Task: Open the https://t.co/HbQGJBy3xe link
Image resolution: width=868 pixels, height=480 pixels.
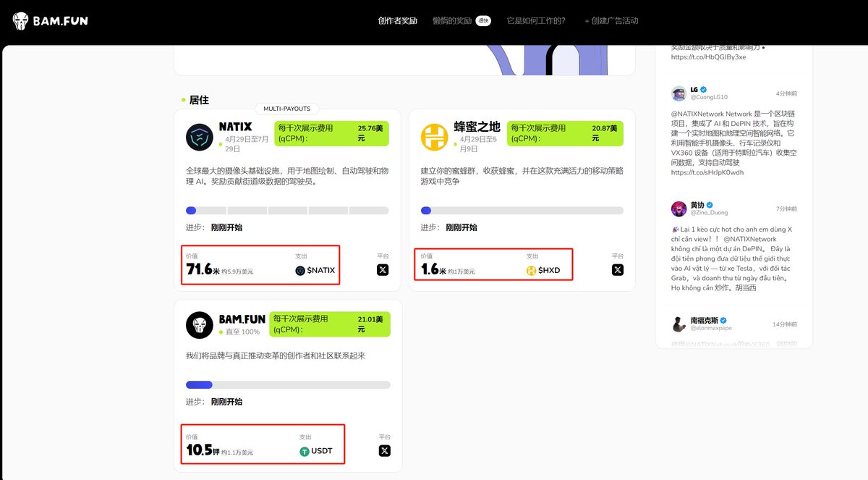Action: 708,57
